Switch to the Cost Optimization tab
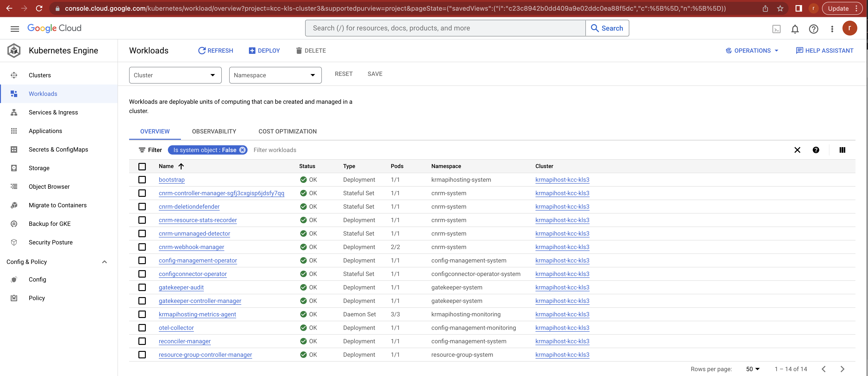Image resolution: width=868 pixels, height=376 pixels. pyautogui.click(x=287, y=131)
